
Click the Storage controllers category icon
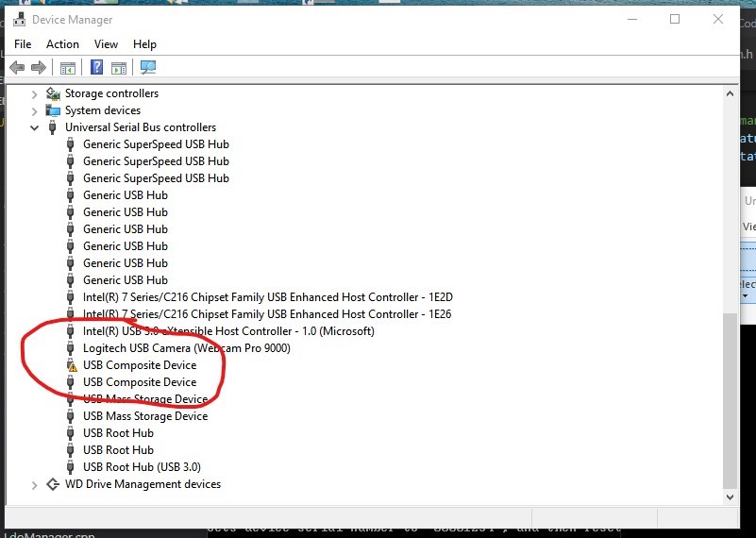pyautogui.click(x=53, y=93)
